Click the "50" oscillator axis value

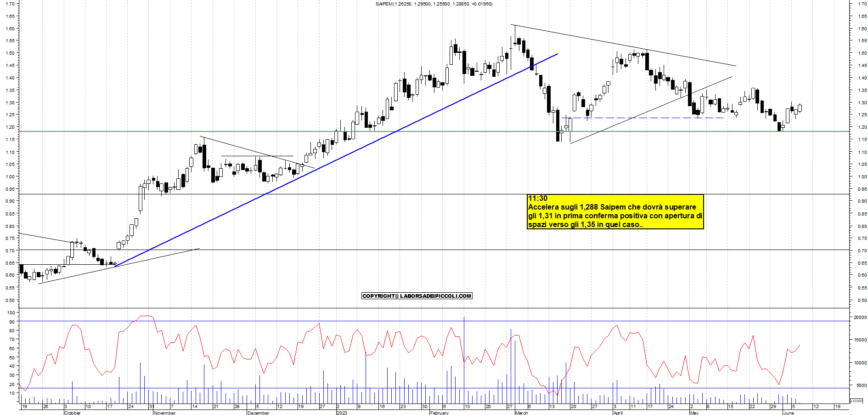coord(12,357)
